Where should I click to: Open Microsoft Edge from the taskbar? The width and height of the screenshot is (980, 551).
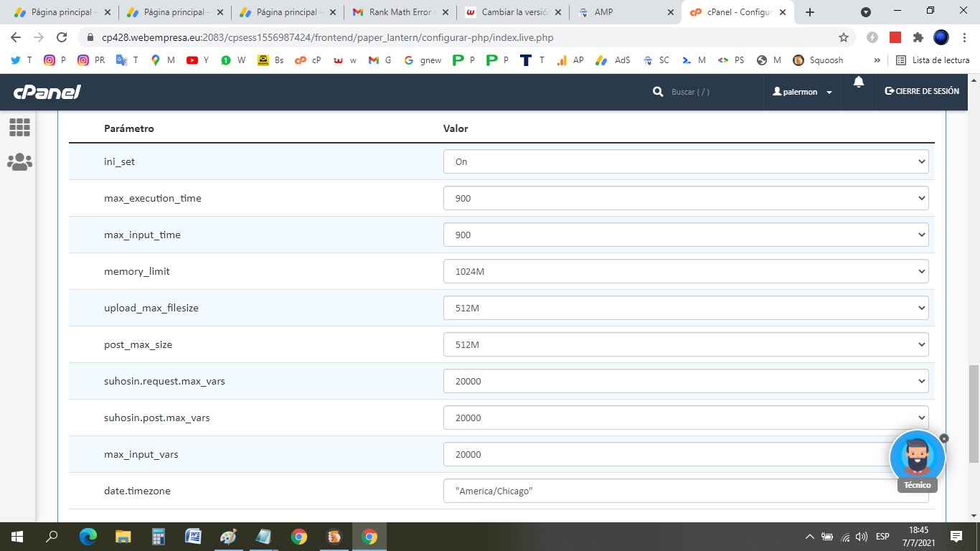coord(88,537)
